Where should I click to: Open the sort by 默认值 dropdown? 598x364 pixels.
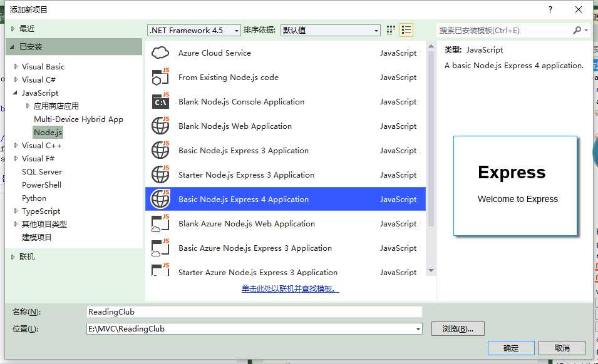(330, 30)
